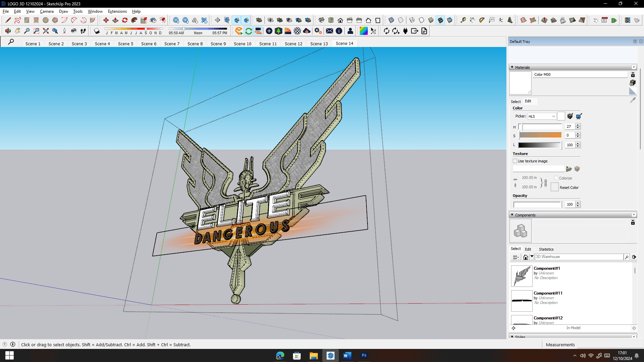Viewport: 644px width, 362px height.
Task: Open the color Picker HLS dropdown
Action: (x=542, y=116)
